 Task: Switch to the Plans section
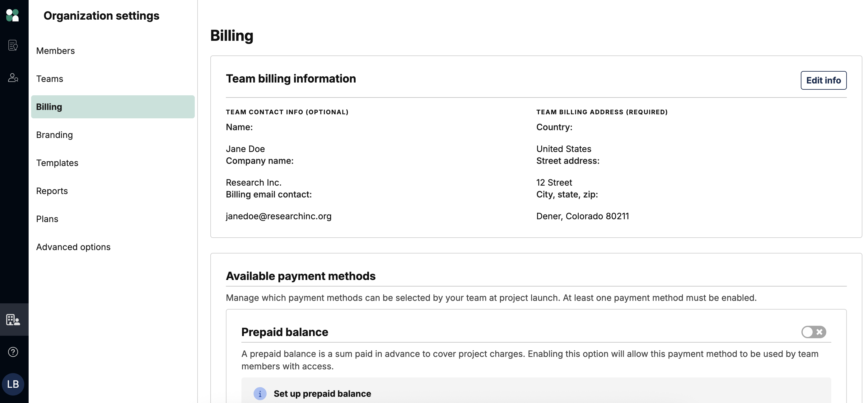pyautogui.click(x=47, y=219)
